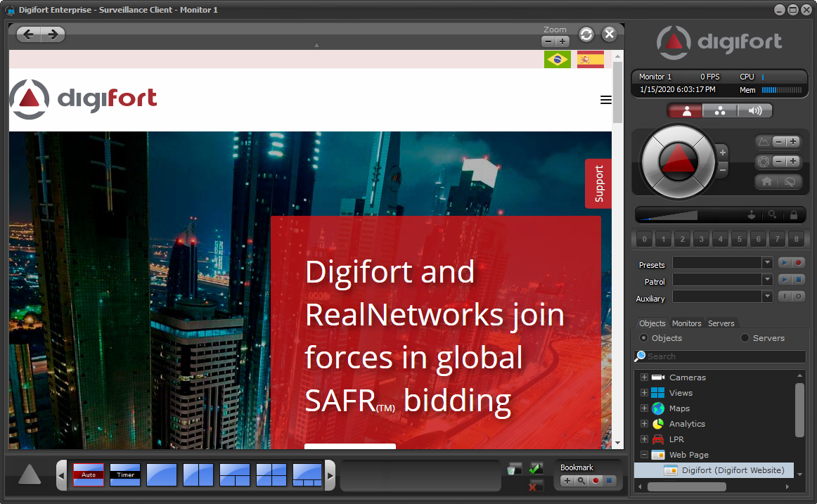Turn auxiliary off with O button
817x504 pixels.
coord(798,296)
